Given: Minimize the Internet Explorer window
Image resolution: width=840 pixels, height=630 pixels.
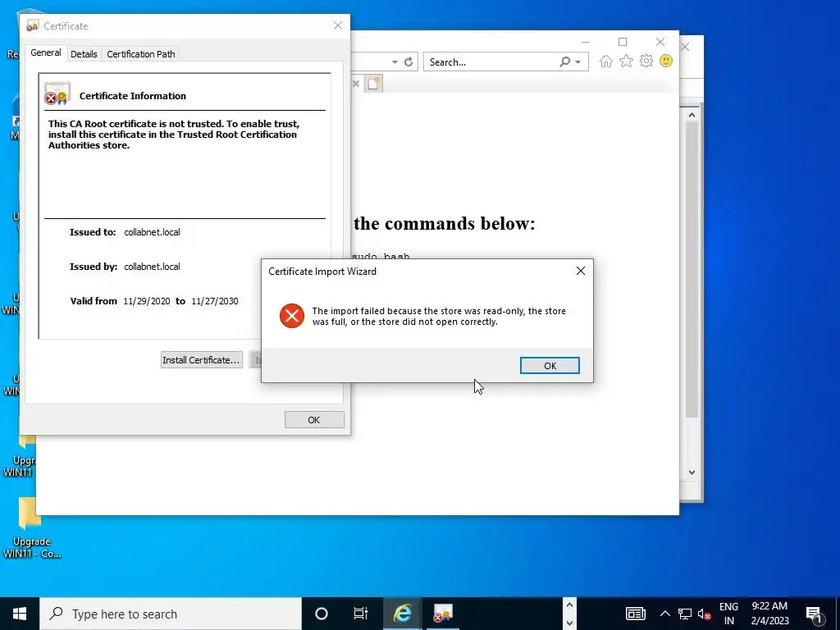Looking at the screenshot, I should click(586, 42).
